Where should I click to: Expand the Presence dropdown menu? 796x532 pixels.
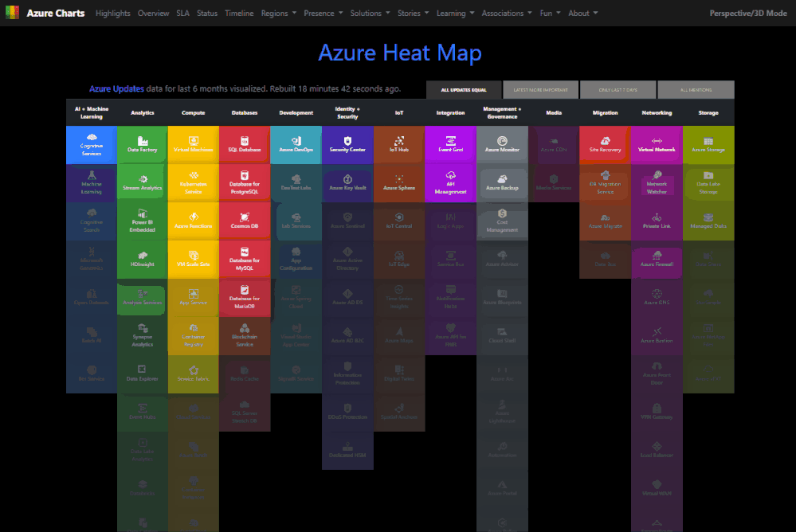(323, 14)
